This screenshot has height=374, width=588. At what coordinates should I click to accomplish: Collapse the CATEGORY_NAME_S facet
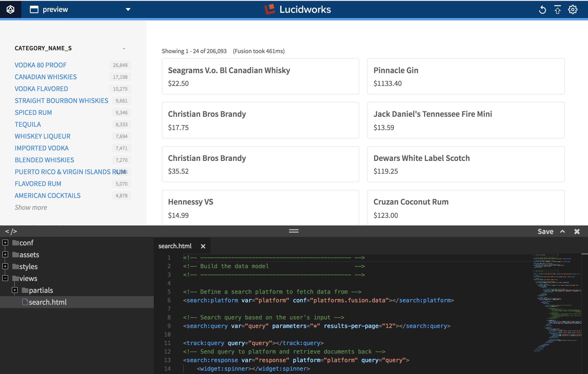coord(124,48)
